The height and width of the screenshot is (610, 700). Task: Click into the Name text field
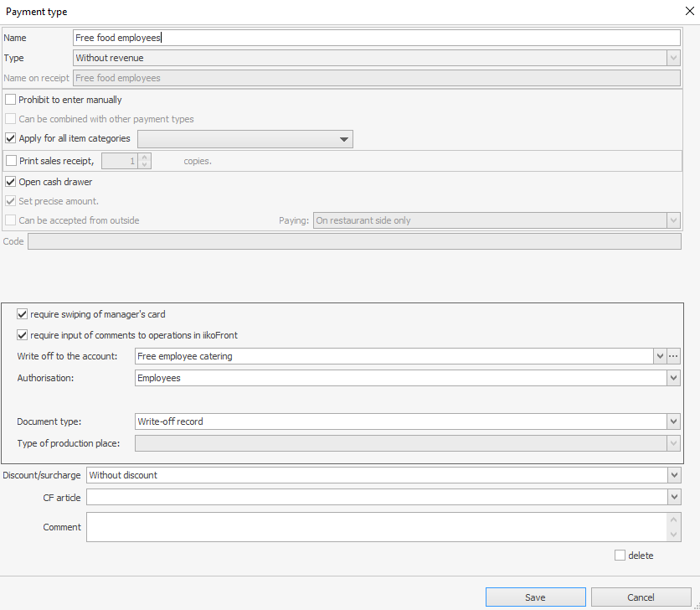[377, 38]
